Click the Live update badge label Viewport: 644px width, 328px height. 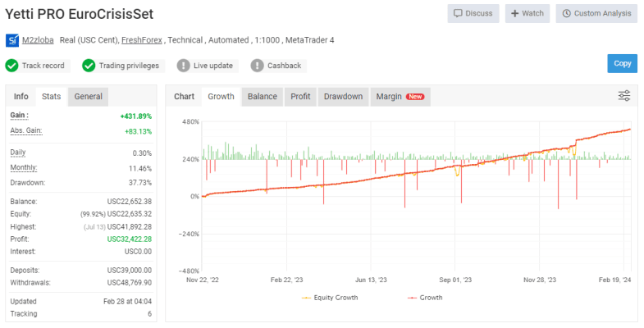pos(212,66)
